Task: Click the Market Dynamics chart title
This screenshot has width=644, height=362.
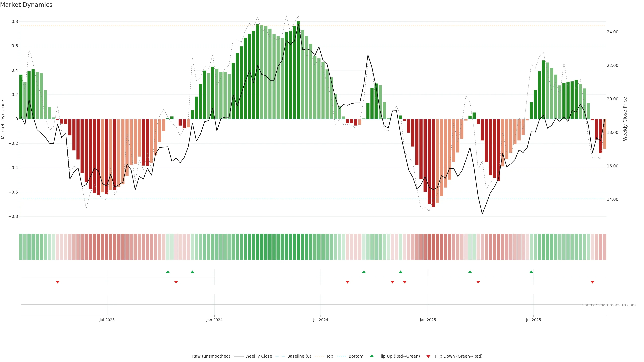Action: coord(26,5)
